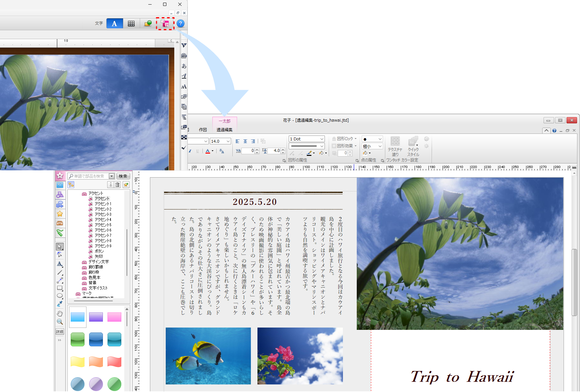Select the ellipse shape tool
Screen dimensions: 580x392
click(x=60, y=296)
